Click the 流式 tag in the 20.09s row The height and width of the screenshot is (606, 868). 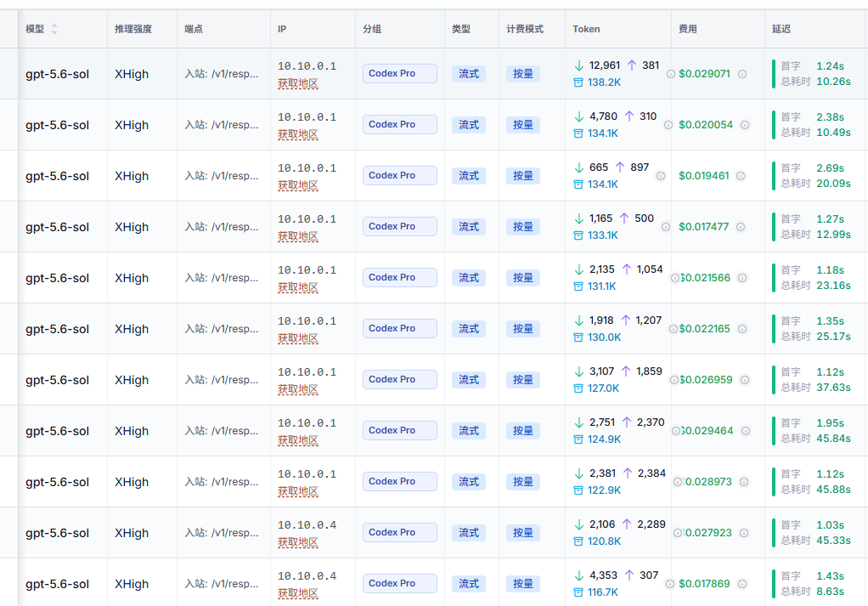[469, 176]
